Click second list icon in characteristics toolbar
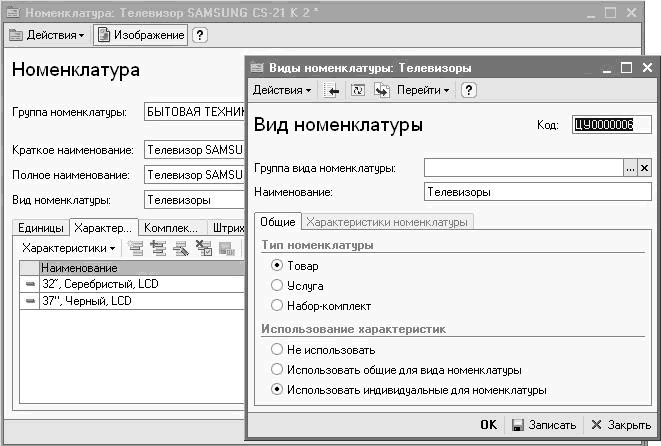The width and height of the screenshot is (661, 446). tap(159, 248)
